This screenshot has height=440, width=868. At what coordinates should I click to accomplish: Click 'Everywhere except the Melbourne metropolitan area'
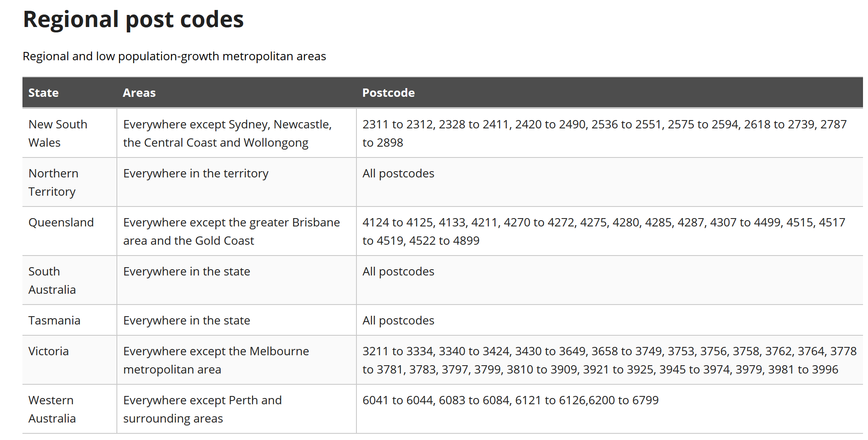tap(216, 360)
